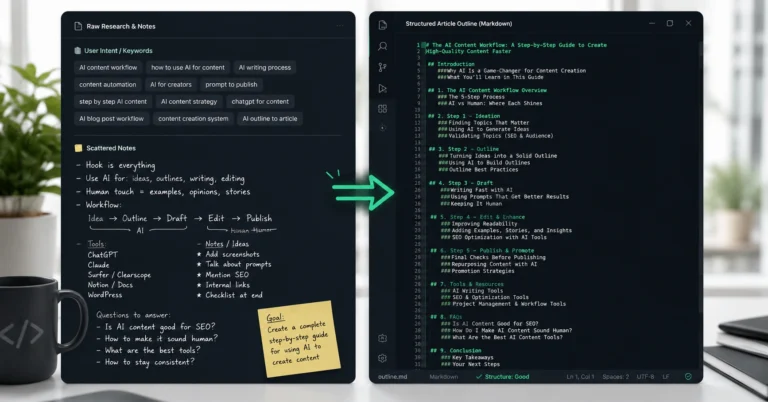Open the 'Markdown' language mode selector

coord(444,377)
